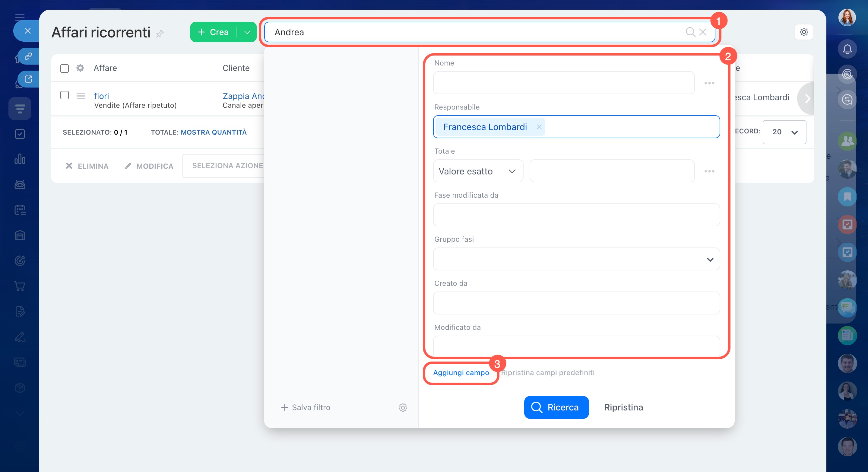Click the Ripristina button
The width and height of the screenshot is (868, 472).
pyautogui.click(x=623, y=407)
